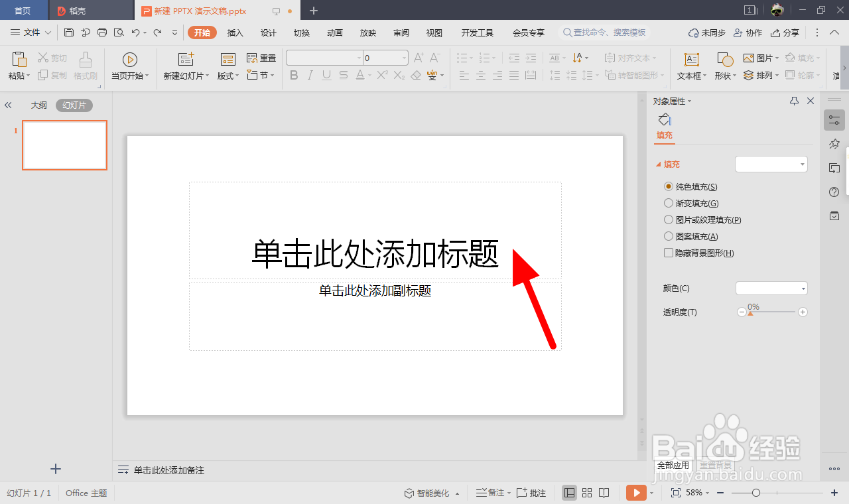Screen dimensions: 849x504
Task: Toggle Strikethrough formatting
Action: tap(344, 75)
